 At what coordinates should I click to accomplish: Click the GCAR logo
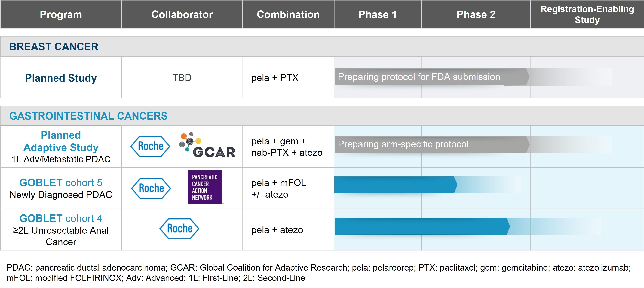(207, 146)
